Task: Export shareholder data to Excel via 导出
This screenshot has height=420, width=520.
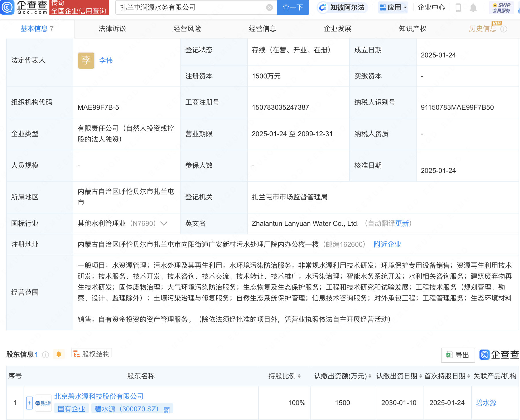Action: [457, 355]
